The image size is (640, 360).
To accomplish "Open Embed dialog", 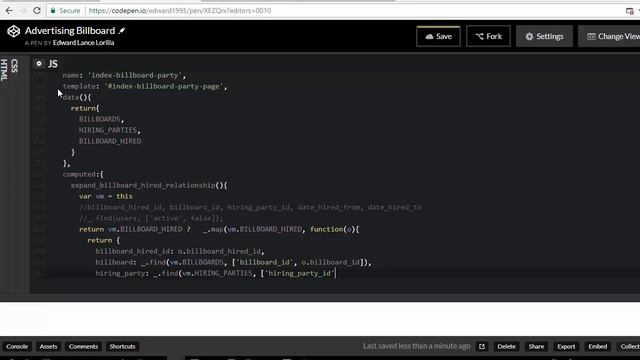I will pyautogui.click(x=598, y=347).
